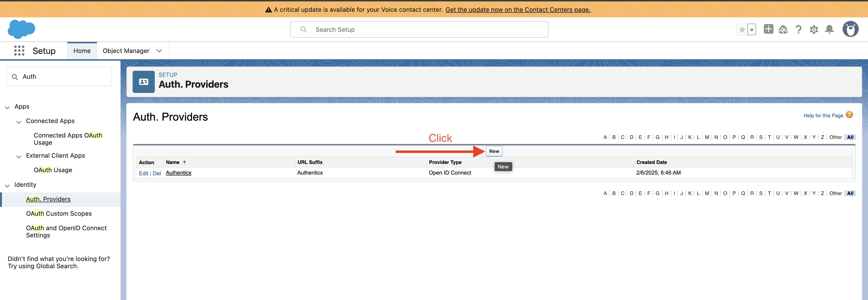This screenshot has width=868, height=300.
Task: Collapse the External Client Apps node
Action: pyautogui.click(x=19, y=157)
